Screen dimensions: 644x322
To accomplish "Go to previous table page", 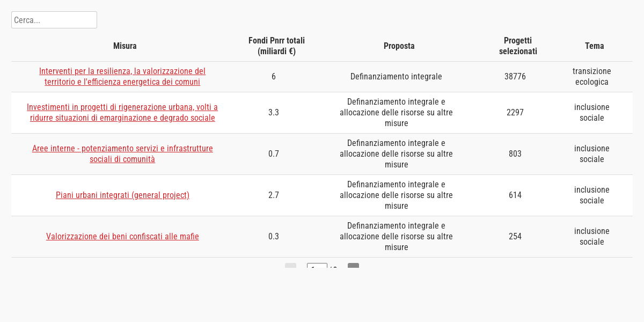I will (x=290, y=266).
